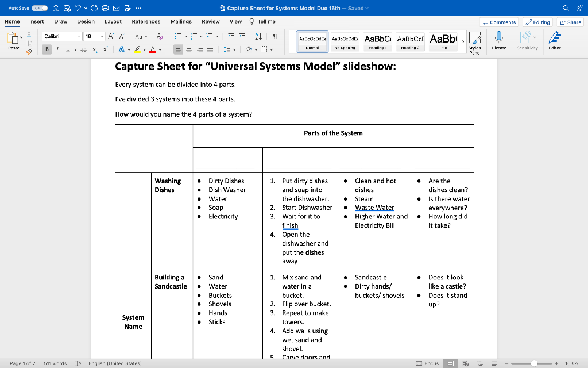
Task: Apply the Heading 1 style
Action: click(377, 41)
